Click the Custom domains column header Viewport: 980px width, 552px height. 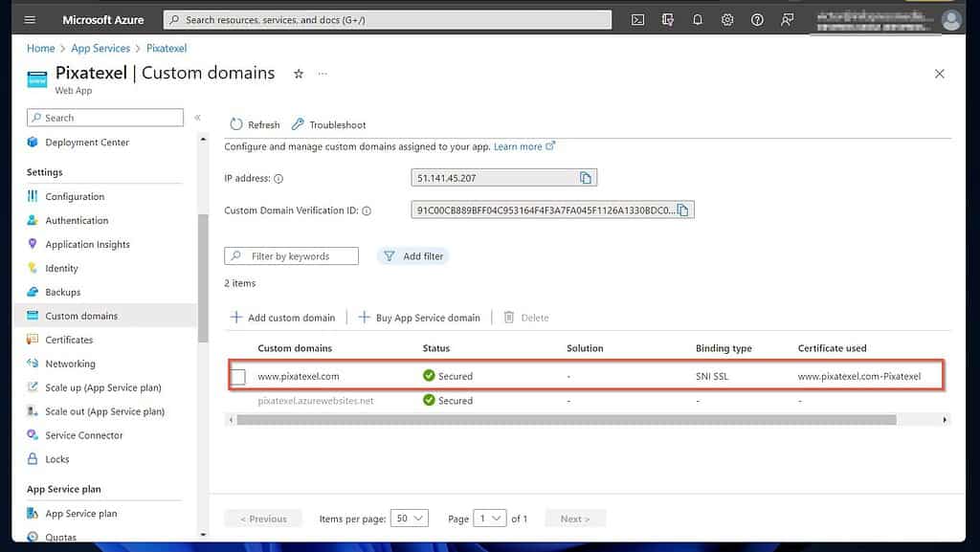point(295,348)
